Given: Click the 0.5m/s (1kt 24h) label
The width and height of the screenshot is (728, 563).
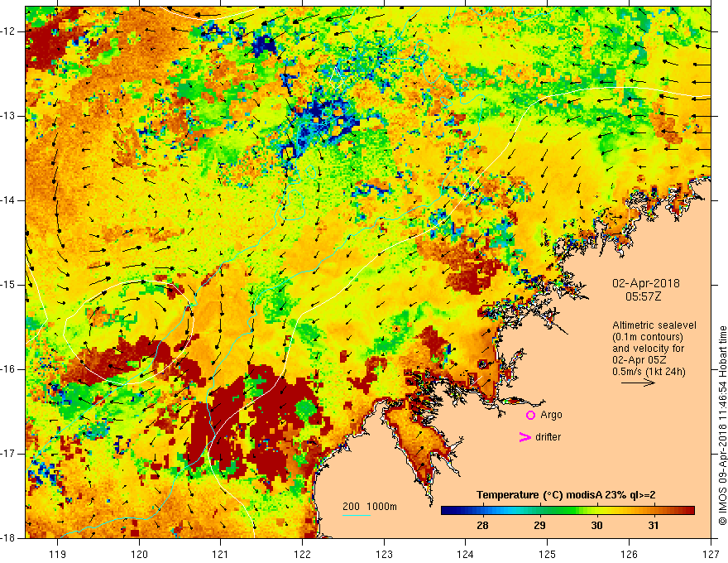Looking at the screenshot, I should (649, 371).
